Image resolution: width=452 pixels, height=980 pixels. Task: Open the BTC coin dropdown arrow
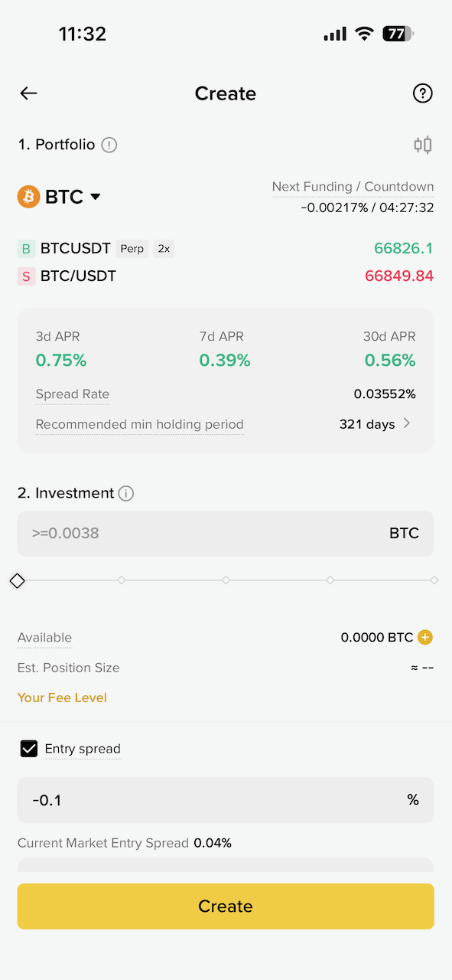[96, 197]
